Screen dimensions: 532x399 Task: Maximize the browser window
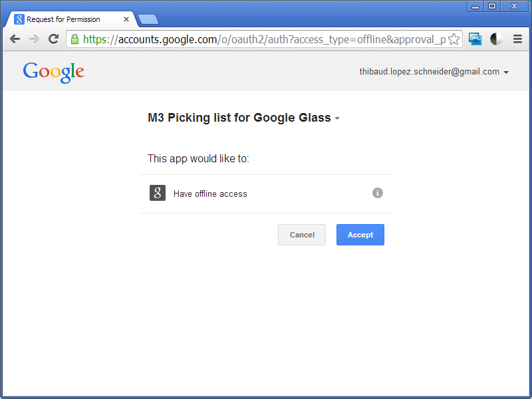[492, 6]
